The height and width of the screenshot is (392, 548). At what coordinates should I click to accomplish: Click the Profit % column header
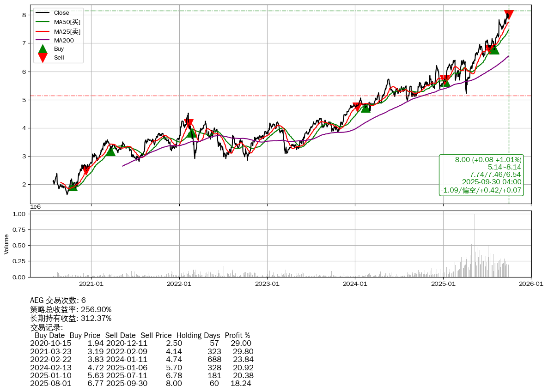click(x=237, y=335)
